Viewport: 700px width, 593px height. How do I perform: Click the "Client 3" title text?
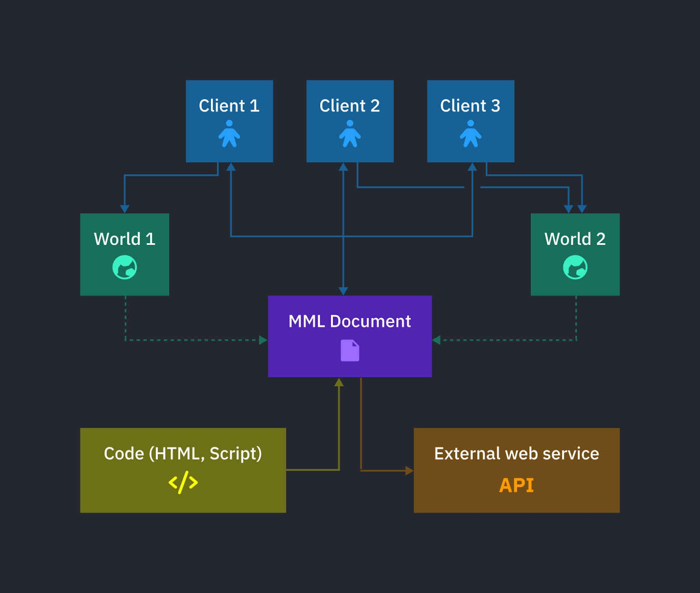click(x=470, y=106)
